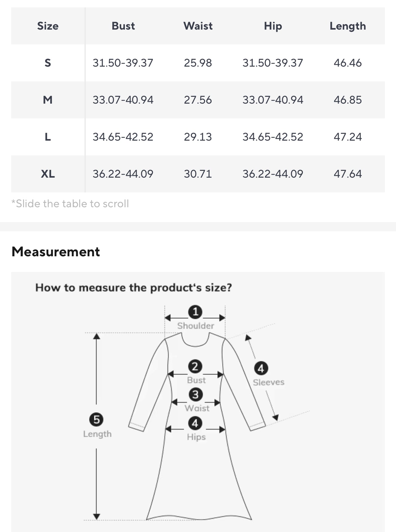The image size is (396, 532).
Task: Click the number 3 Waist marker
Action: (x=196, y=394)
